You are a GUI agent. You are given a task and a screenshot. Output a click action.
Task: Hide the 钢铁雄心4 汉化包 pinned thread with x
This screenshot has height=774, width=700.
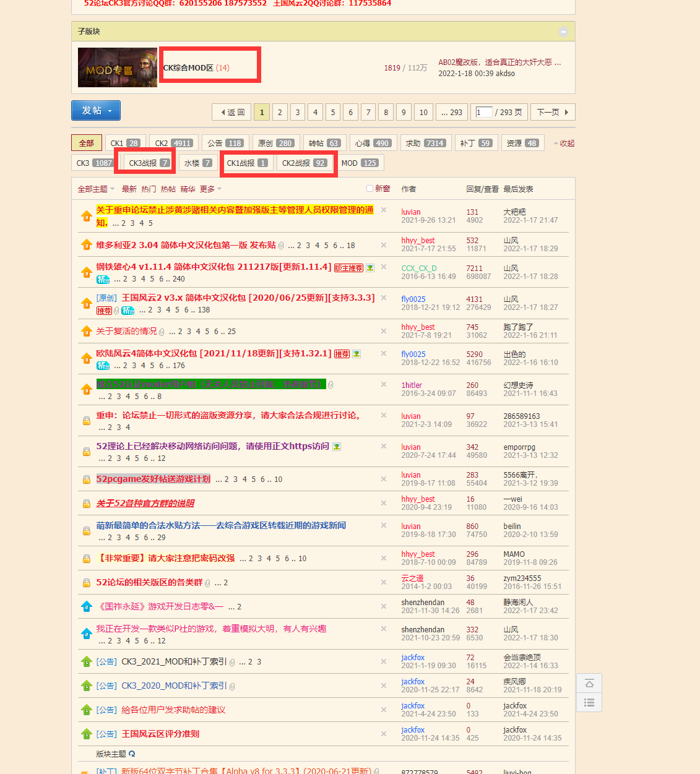pos(384,267)
